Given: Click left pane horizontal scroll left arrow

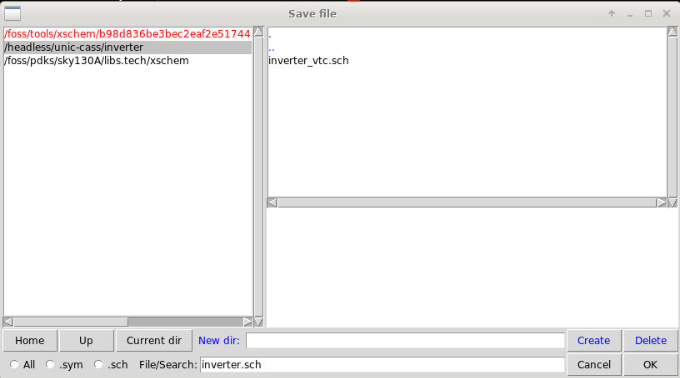Looking at the screenshot, I should tap(8, 322).
